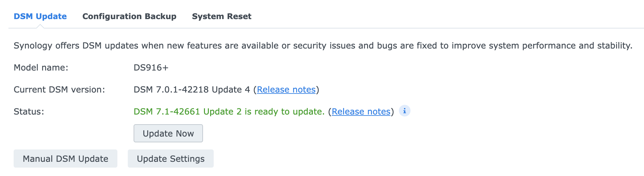Click the info icon beside the status
Viewport: 644px width, 176px height.
click(404, 111)
